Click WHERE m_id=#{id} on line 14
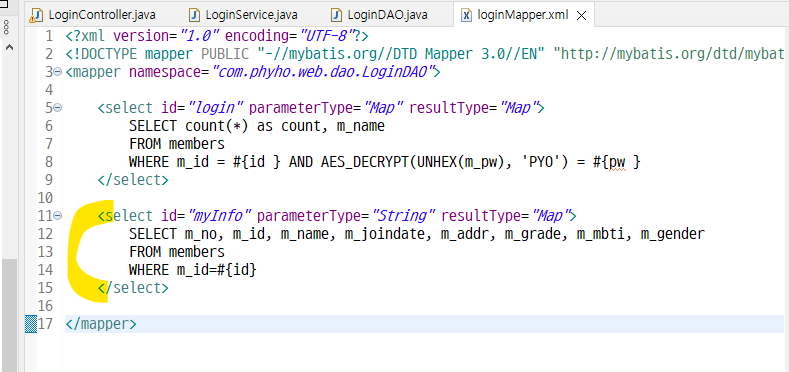 pyautogui.click(x=193, y=270)
